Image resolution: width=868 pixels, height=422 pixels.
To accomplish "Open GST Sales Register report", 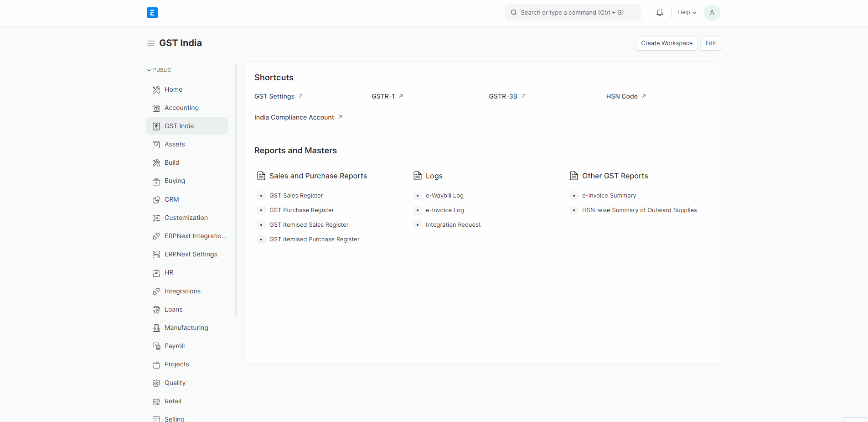I will click(296, 195).
